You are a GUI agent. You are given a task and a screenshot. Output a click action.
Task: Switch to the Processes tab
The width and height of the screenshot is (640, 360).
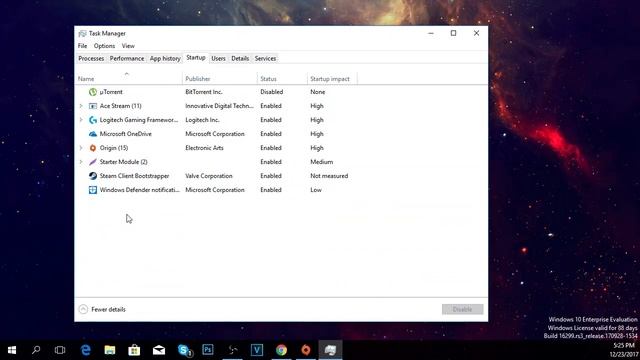pyautogui.click(x=91, y=58)
